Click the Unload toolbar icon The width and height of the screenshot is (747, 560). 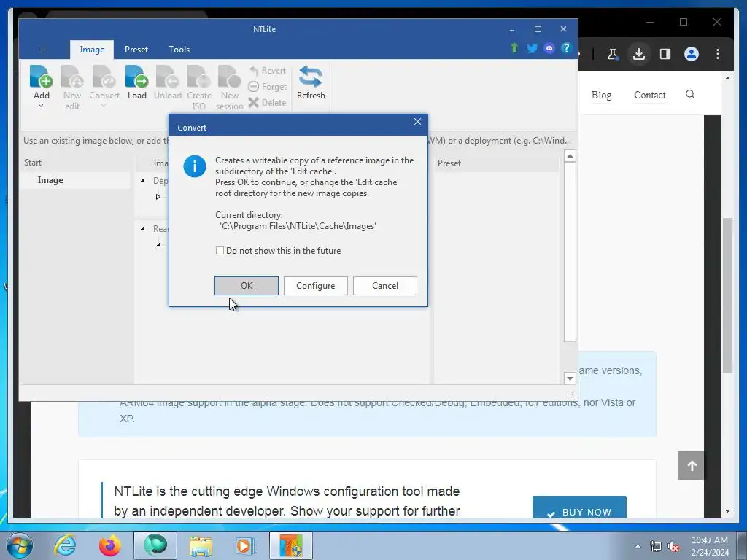click(167, 77)
